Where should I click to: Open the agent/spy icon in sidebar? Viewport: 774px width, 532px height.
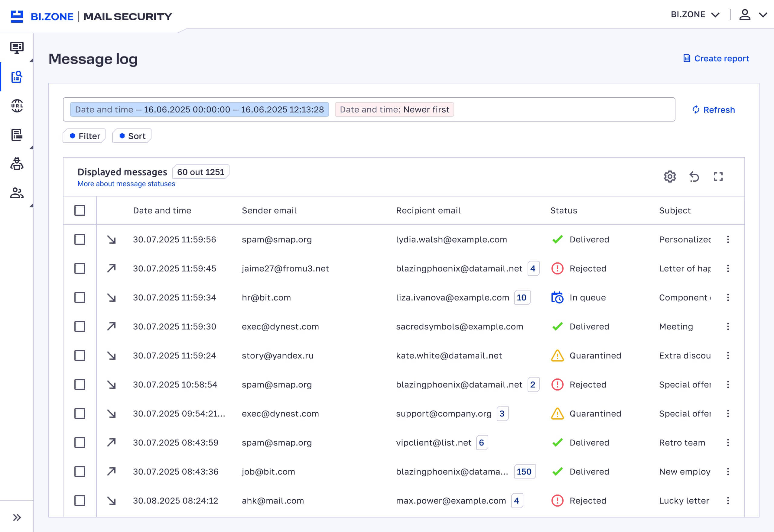[17, 164]
